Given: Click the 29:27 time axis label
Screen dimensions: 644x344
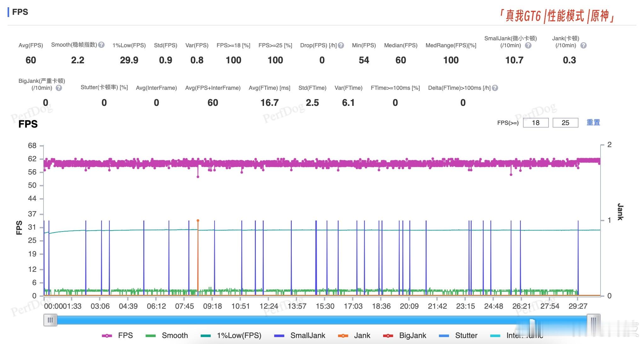Looking at the screenshot, I should tap(578, 306).
